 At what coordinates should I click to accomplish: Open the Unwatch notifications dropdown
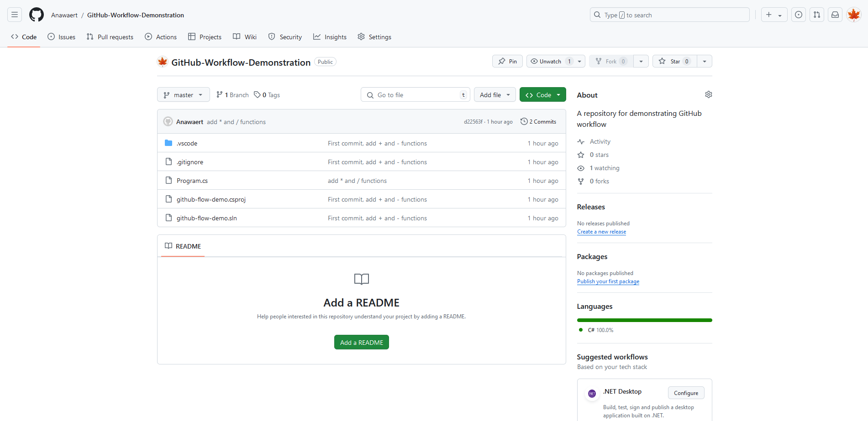pos(556,61)
